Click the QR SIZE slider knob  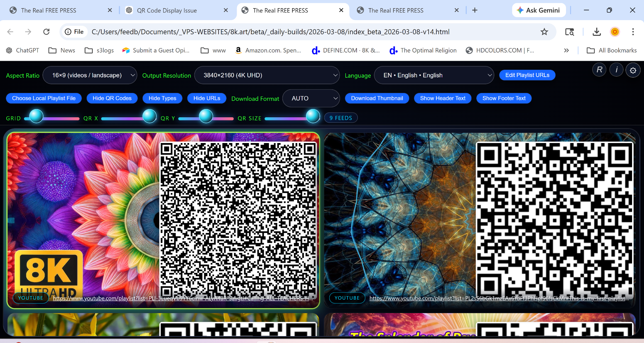(313, 116)
